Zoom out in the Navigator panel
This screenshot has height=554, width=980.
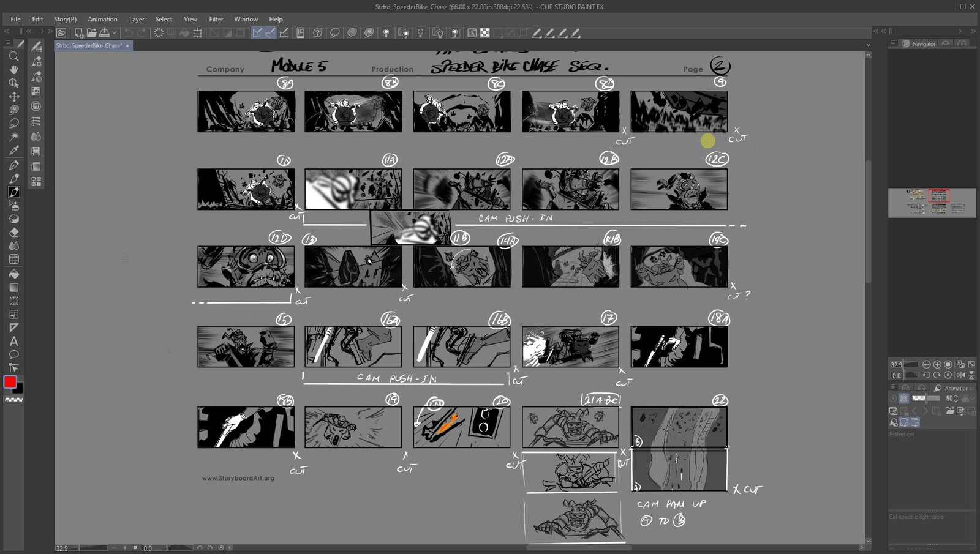[x=927, y=364]
